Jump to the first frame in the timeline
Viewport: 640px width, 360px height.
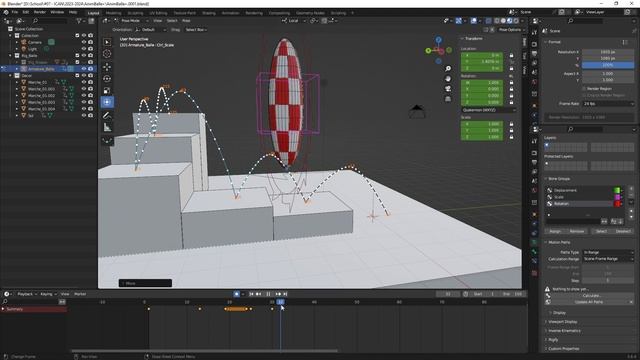point(251,294)
